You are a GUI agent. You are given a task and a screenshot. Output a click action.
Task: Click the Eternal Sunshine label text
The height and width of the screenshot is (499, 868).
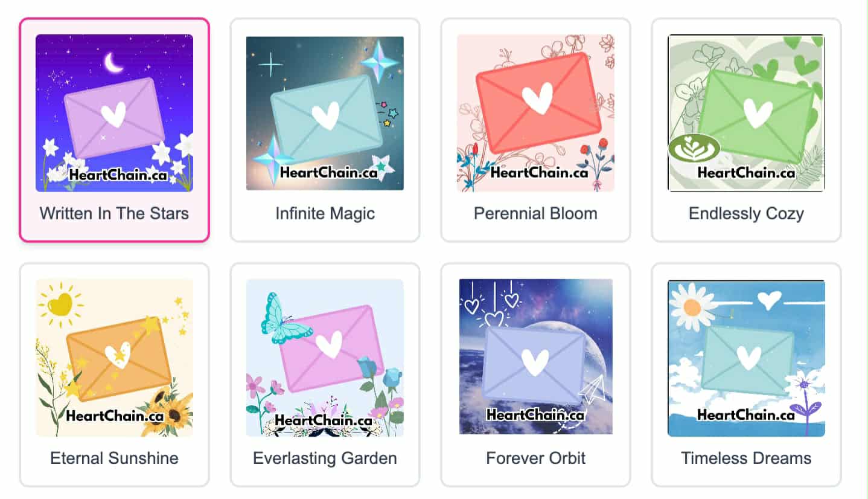114,458
